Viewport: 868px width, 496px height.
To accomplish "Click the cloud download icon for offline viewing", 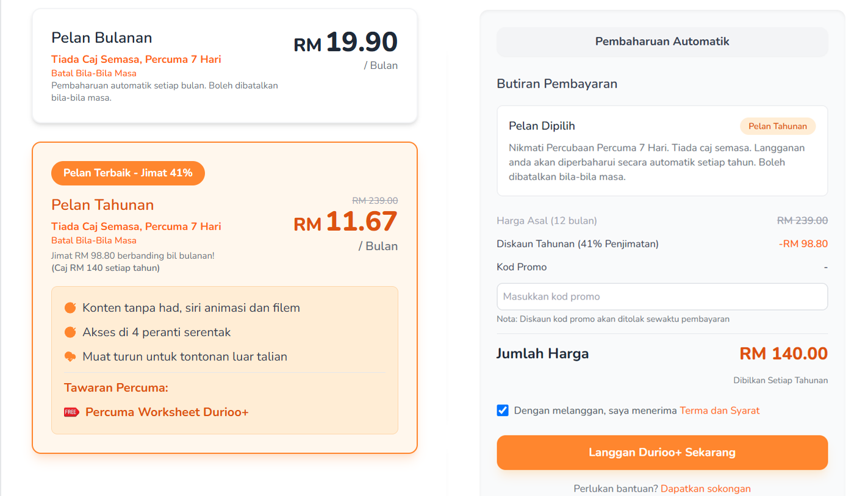I will (x=70, y=356).
